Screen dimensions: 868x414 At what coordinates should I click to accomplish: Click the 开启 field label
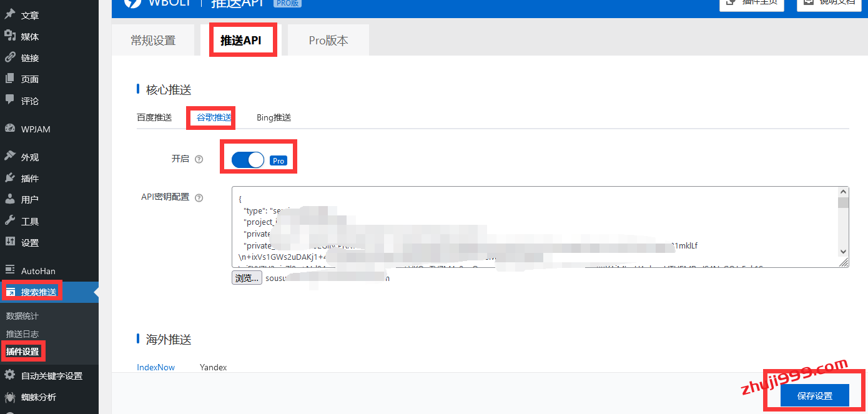[180, 159]
